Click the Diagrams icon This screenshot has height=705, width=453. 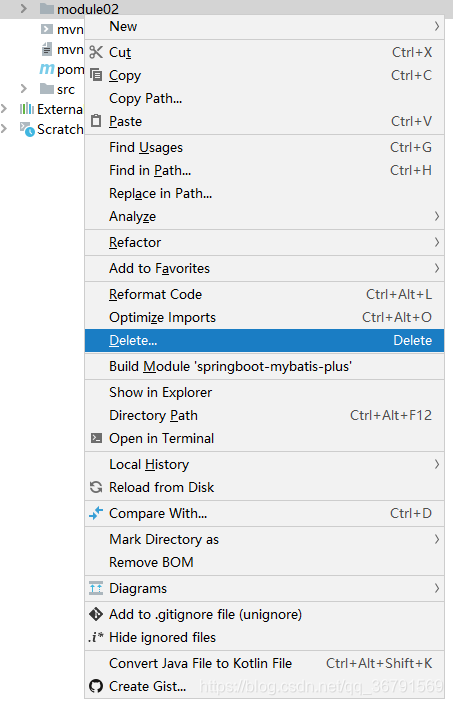click(96, 588)
